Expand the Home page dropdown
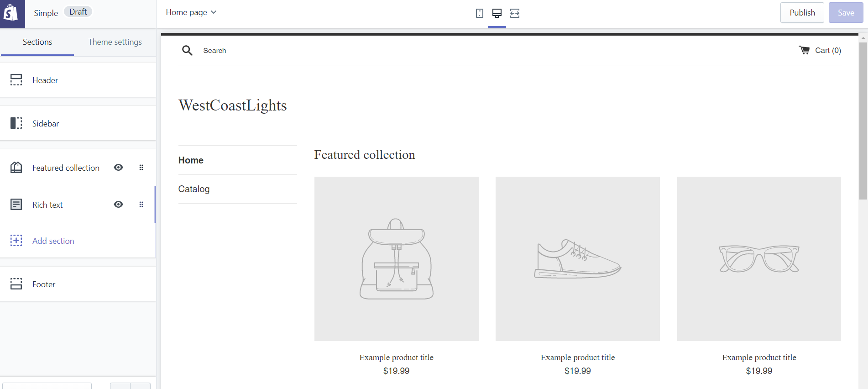The width and height of the screenshot is (868, 389). point(191,12)
